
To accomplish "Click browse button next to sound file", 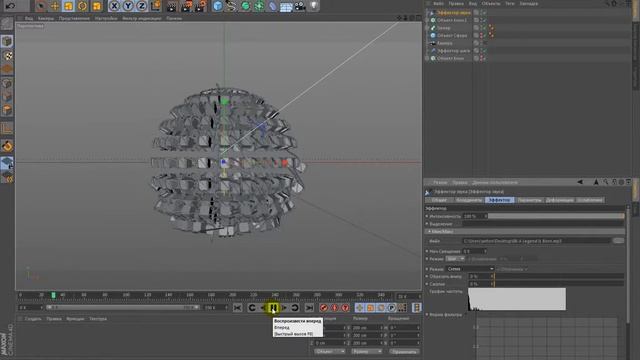I will pos(618,241).
